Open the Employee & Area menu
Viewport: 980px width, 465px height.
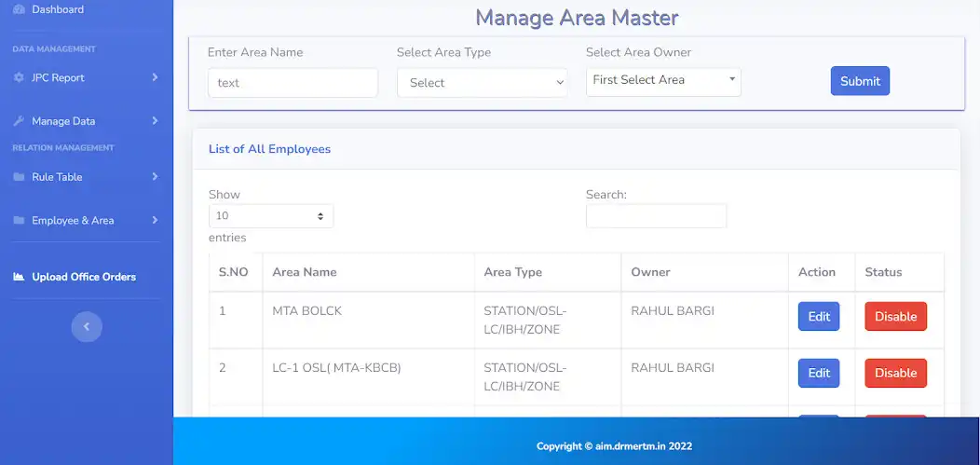coord(73,221)
